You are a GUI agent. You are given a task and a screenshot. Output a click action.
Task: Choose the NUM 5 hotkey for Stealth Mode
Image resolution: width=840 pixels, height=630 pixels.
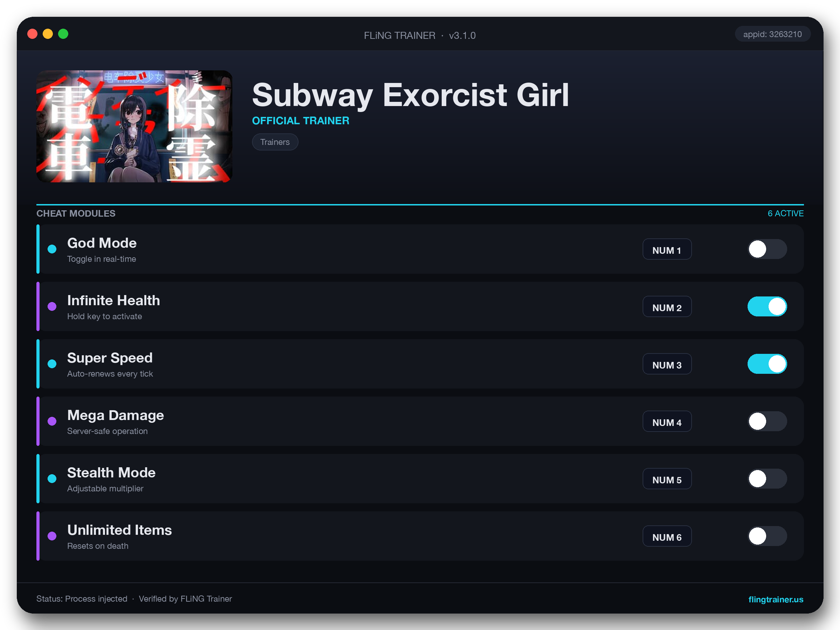tap(667, 478)
